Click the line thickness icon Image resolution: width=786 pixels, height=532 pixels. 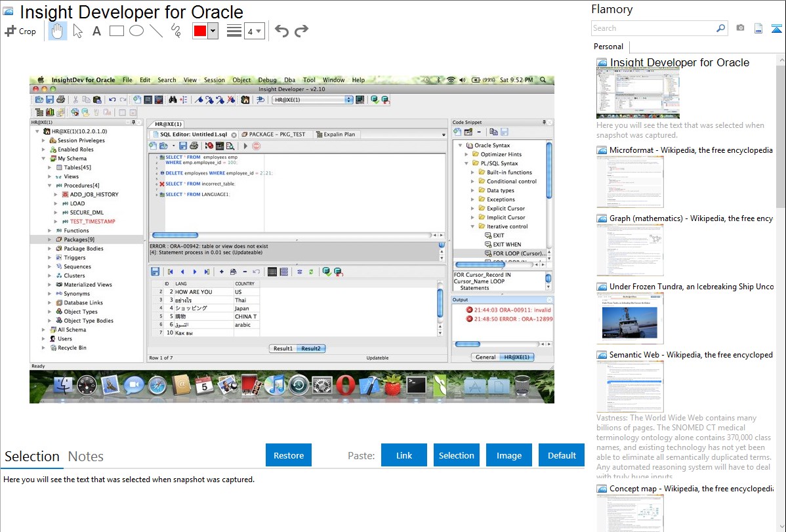point(234,31)
